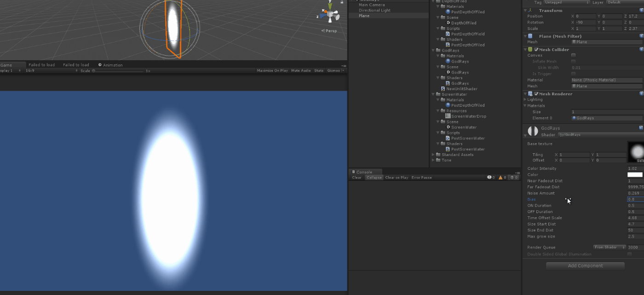The width and height of the screenshot is (644, 295).
Task: Toggle Collapse in the Console
Action: click(374, 178)
